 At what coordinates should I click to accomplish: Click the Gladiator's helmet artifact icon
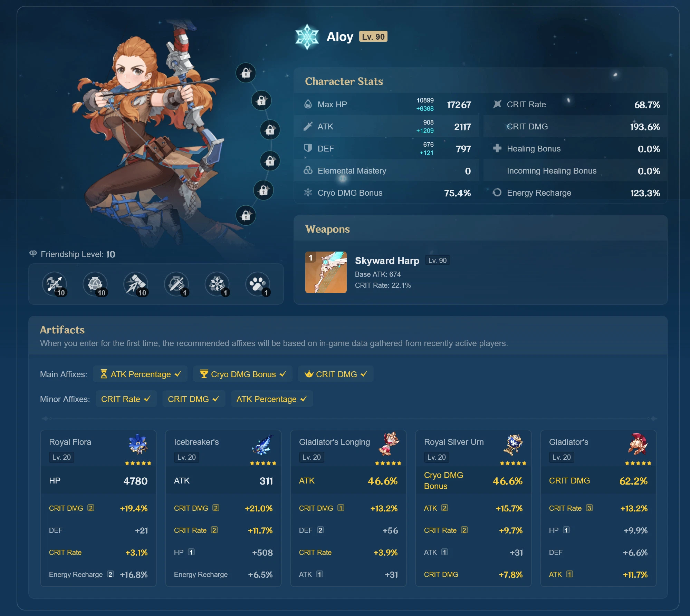638,444
